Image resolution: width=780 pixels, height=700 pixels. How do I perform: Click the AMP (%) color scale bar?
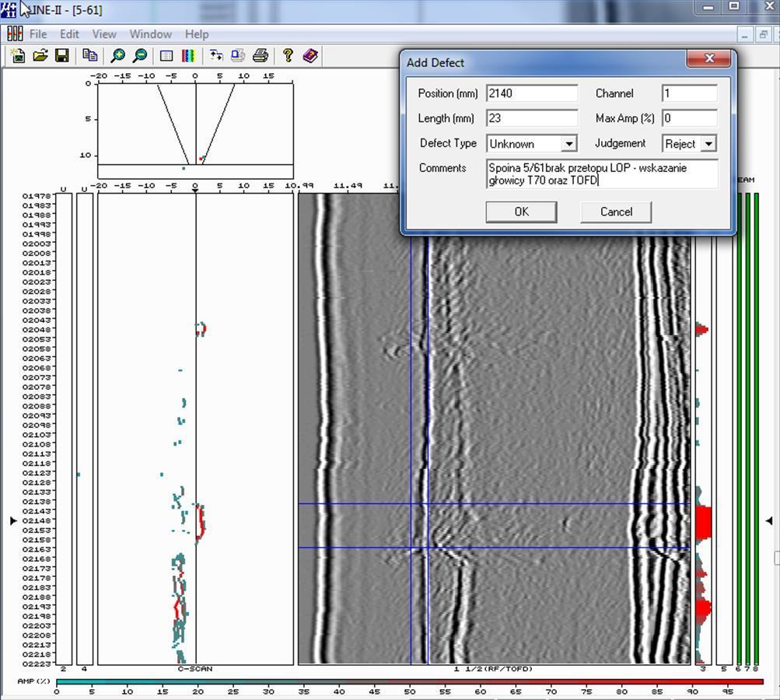[x=409, y=681]
